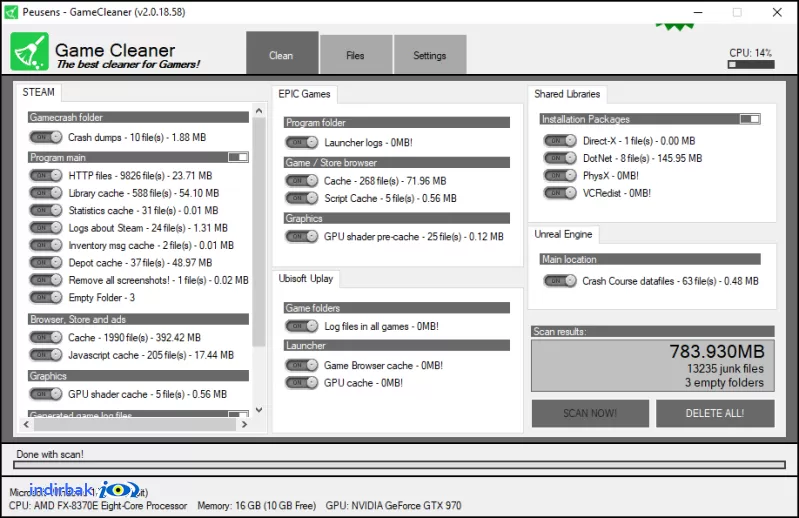Toggle the Installation Packages group switch

click(x=750, y=119)
